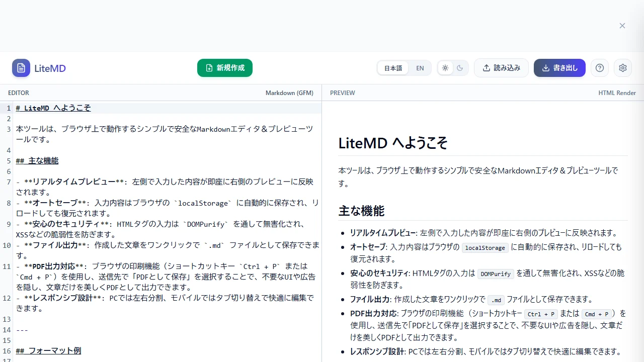This screenshot has height=362, width=644.
Task: Click preview heading 'LiteMD へようこそ'
Action: coord(393,143)
